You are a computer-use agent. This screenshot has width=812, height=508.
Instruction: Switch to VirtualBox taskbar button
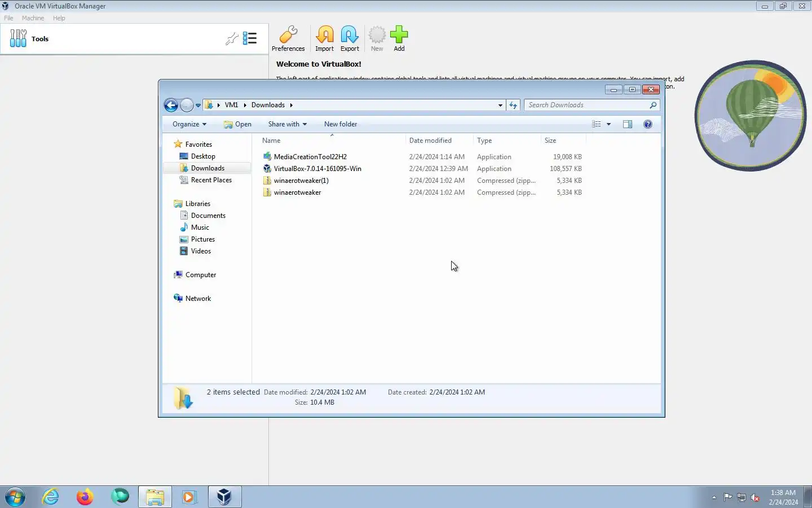[224, 497]
